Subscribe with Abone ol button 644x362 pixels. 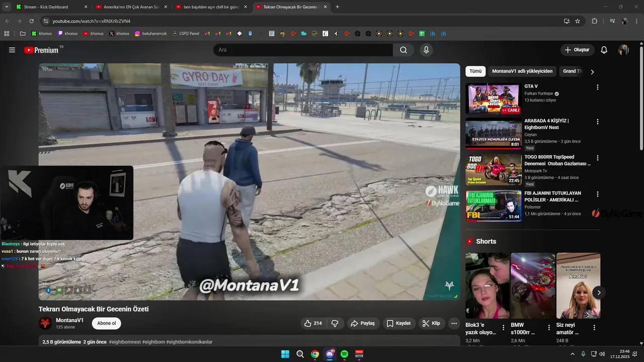pyautogui.click(x=106, y=323)
